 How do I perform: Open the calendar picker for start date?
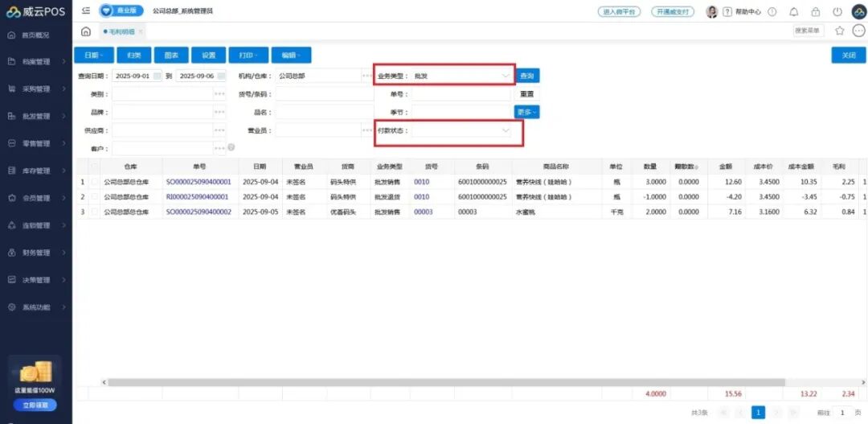(158, 76)
